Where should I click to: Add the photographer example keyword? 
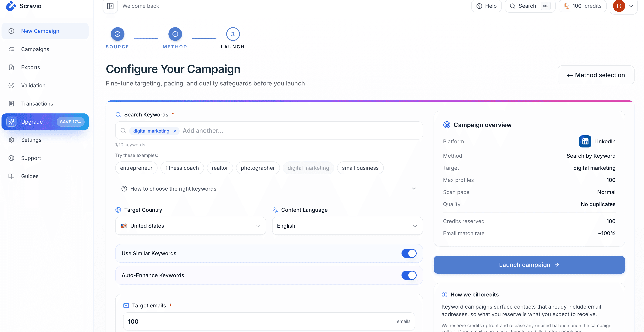point(258,168)
